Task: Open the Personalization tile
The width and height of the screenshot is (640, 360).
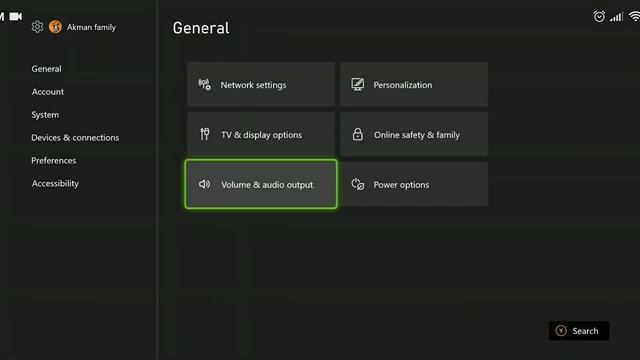Action: pyautogui.click(x=414, y=84)
